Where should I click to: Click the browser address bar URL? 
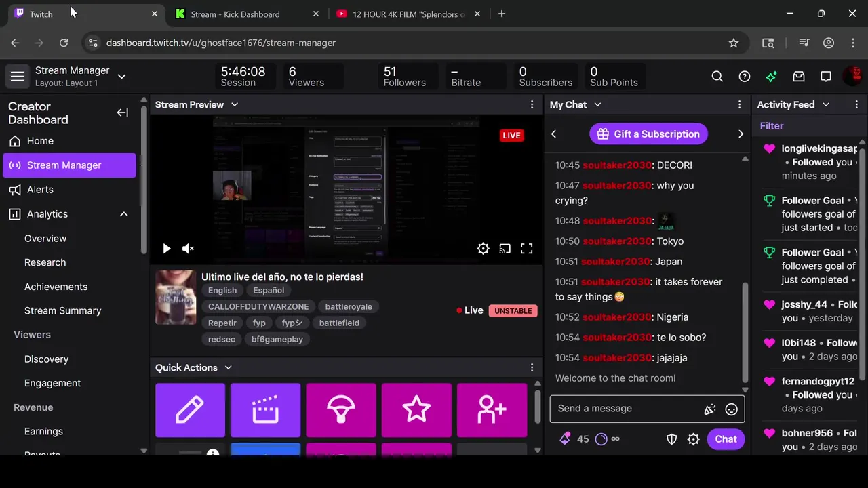(221, 43)
